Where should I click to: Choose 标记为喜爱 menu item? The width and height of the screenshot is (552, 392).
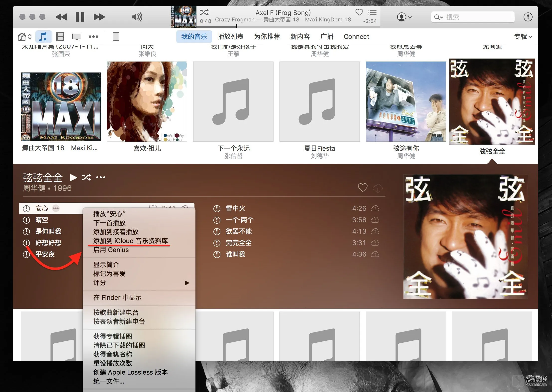(139, 273)
